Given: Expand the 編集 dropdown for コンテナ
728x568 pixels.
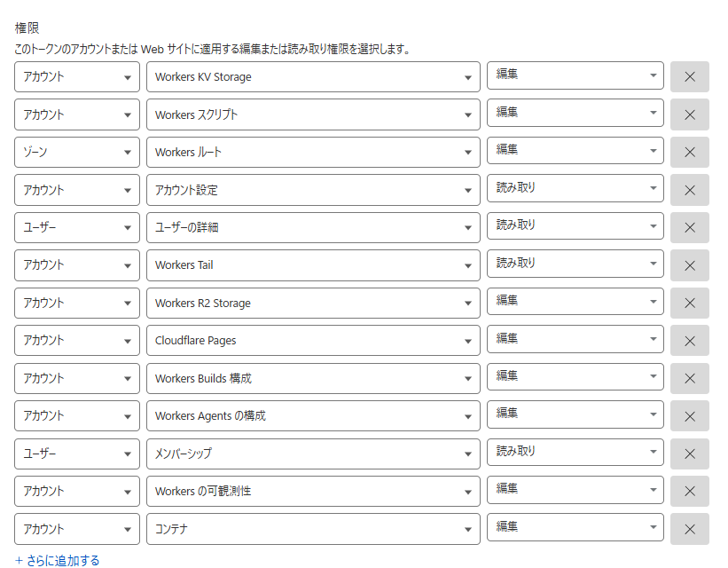Looking at the screenshot, I should click(573, 526).
